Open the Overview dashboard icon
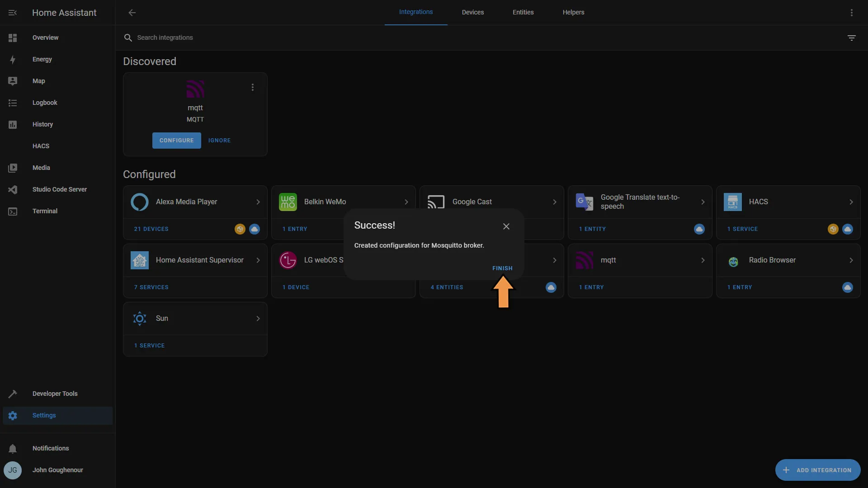Viewport: 868px width, 488px height. click(13, 38)
